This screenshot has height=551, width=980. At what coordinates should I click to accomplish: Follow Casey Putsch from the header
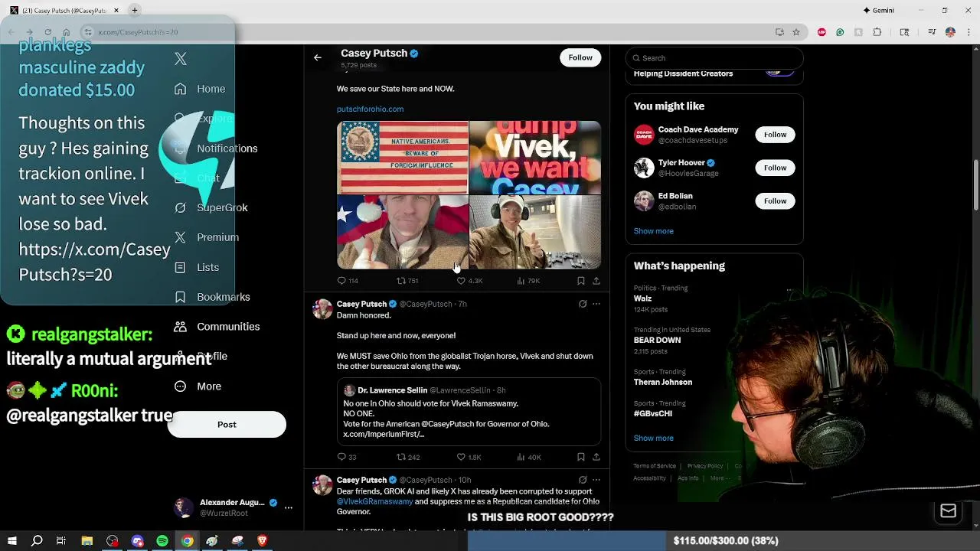[580, 57]
